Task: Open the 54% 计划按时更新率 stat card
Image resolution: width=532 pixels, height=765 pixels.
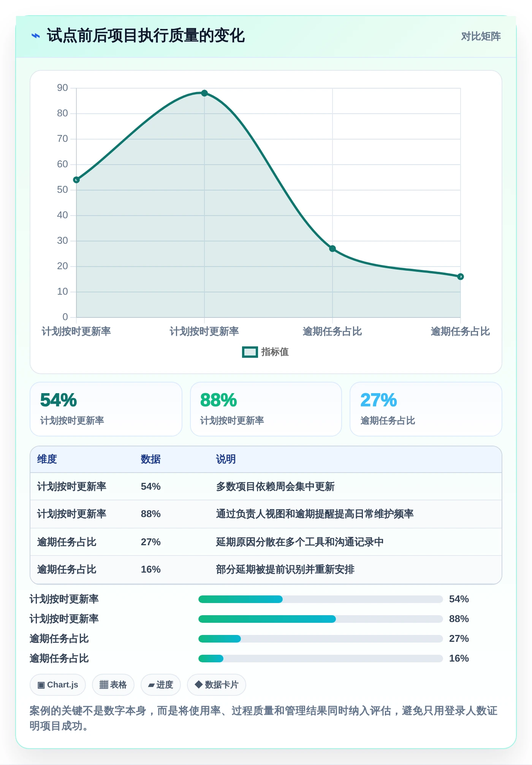Action: (x=106, y=409)
